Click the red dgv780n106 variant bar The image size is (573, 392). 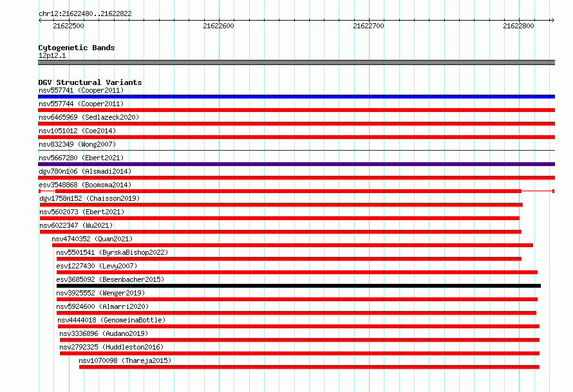(x=296, y=178)
